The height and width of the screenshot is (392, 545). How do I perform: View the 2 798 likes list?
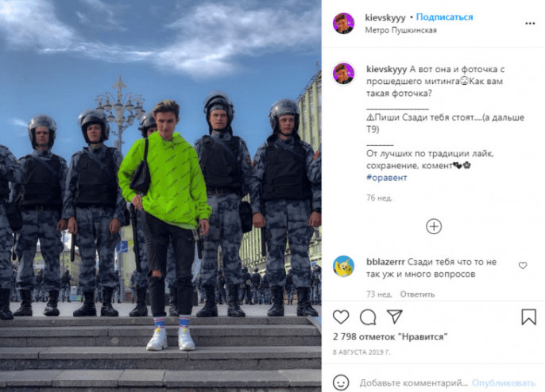point(390,336)
